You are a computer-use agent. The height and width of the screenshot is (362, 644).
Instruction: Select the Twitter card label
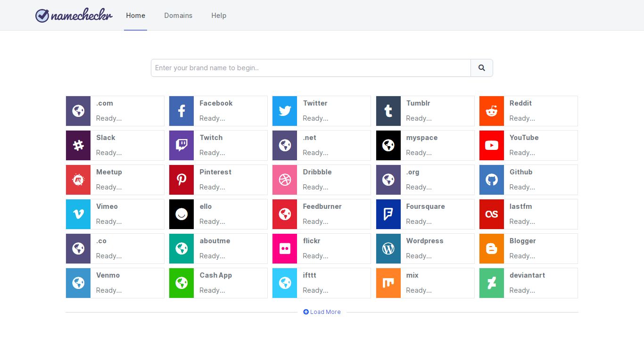[x=315, y=103]
